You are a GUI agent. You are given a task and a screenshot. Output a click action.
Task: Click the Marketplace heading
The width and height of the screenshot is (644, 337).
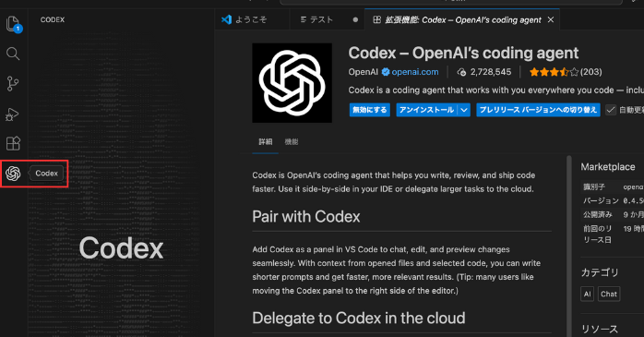(608, 167)
